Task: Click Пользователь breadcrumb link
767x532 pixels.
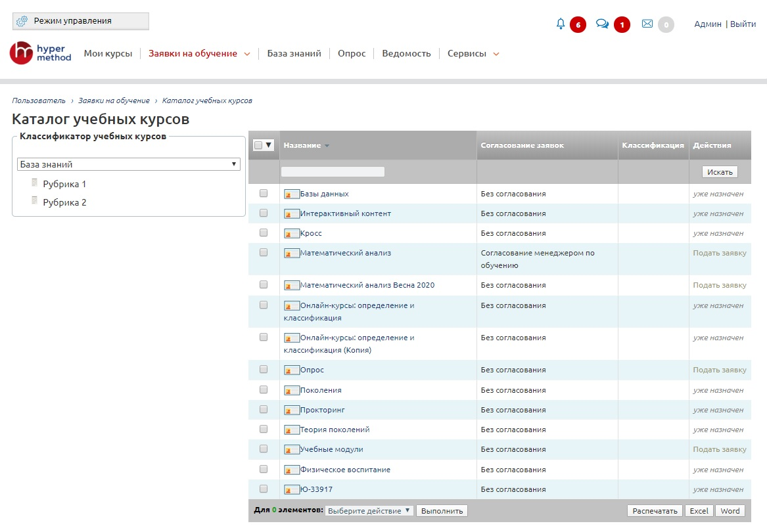Action: point(39,100)
